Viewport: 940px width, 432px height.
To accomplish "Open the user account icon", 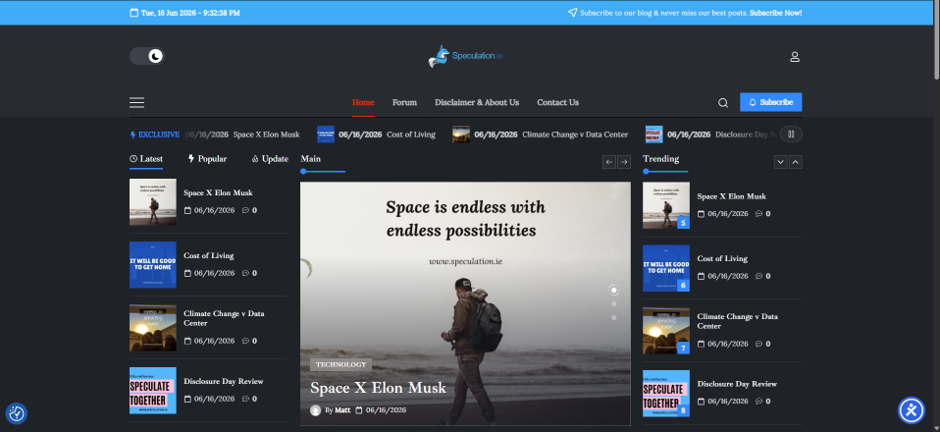I will tap(795, 57).
